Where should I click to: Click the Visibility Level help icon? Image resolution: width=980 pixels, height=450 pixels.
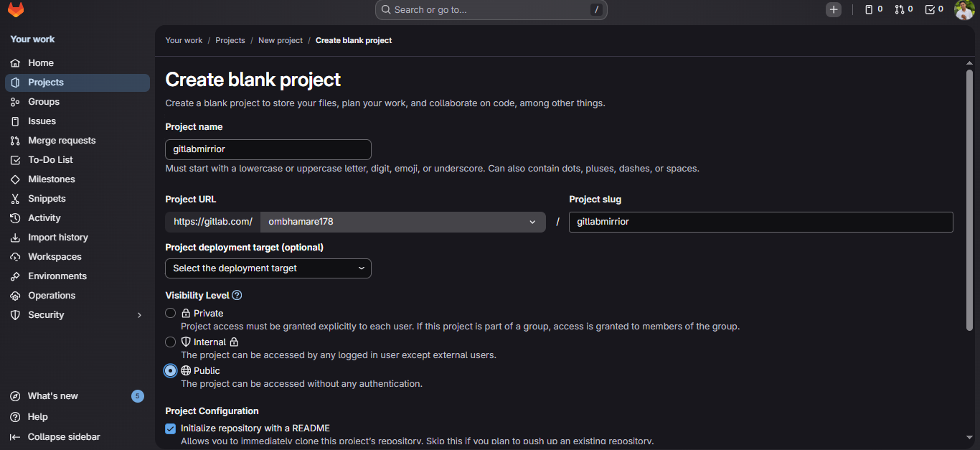tap(237, 295)
